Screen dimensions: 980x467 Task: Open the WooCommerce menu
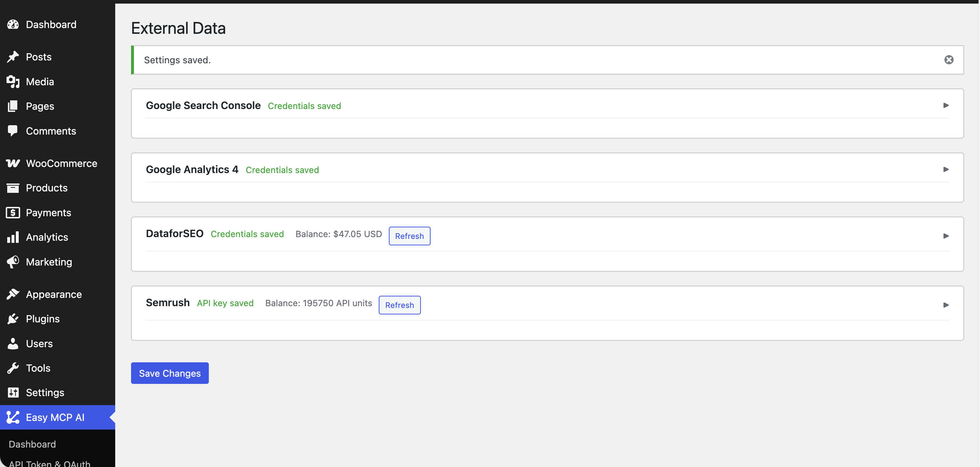point(58,163)
